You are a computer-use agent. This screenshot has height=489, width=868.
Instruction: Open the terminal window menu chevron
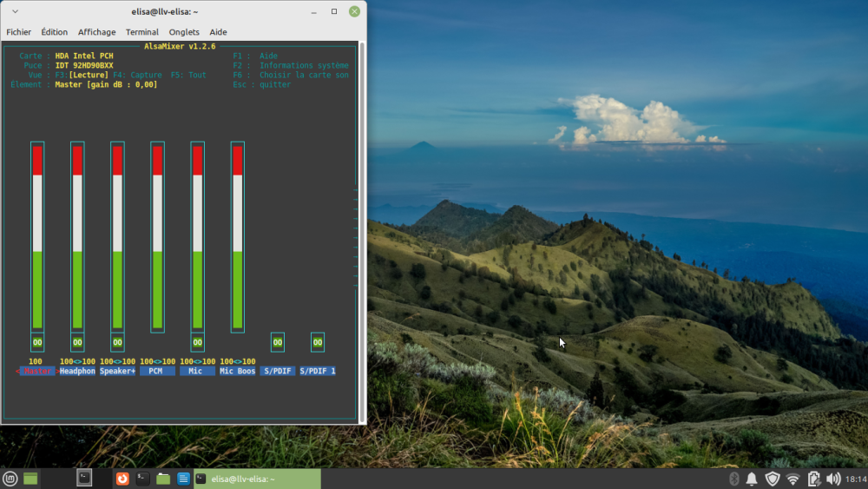(x=15, y=11)
